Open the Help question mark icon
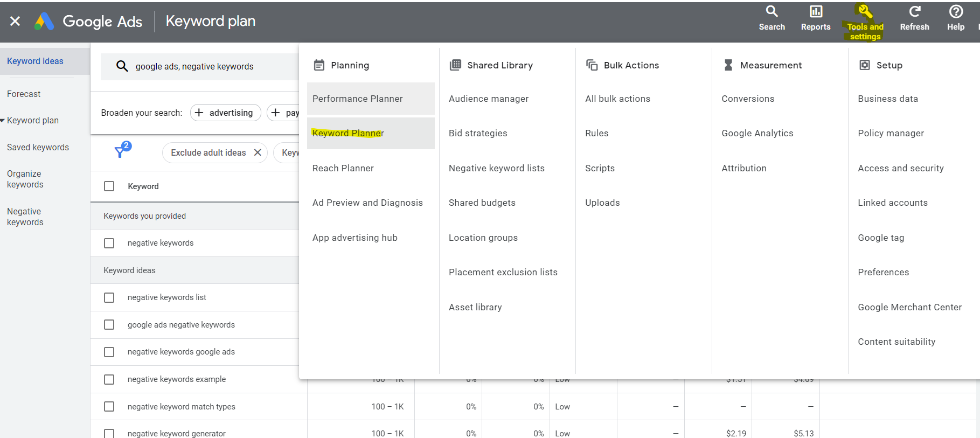This screenshot has width=980, height=438. click(956, 12)
